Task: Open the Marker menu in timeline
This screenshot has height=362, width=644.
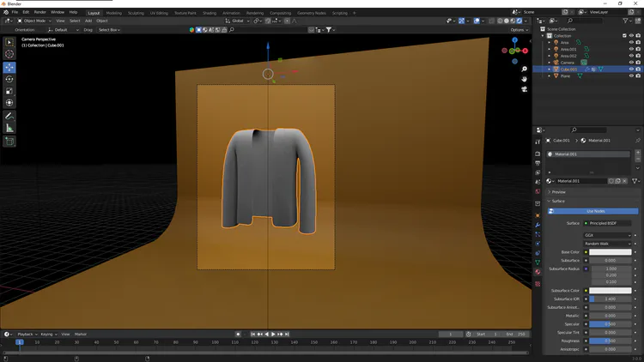Action: tap(81, 334)
